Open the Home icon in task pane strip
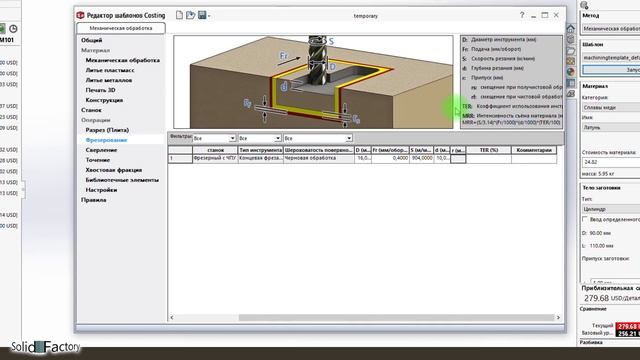Viewport: 640px width, 360px height. click(571, 29)
